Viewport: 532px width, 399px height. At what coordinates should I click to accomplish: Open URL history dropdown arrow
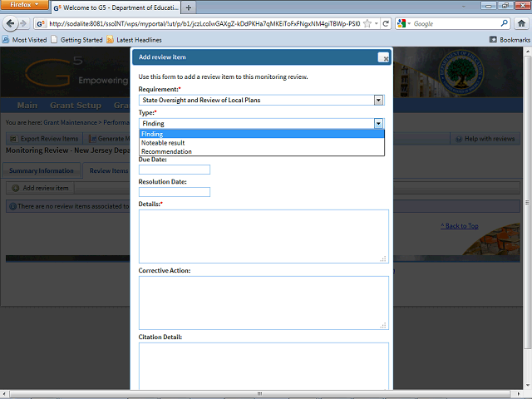coord(377,24)
